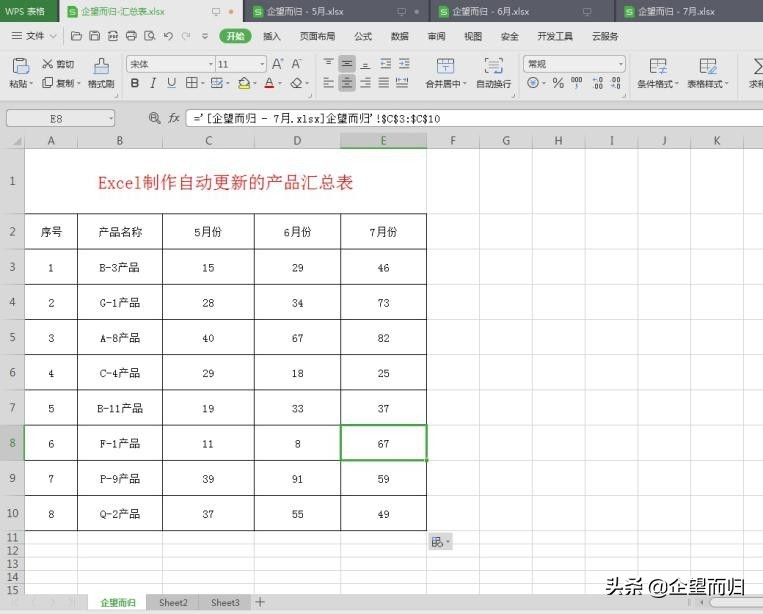Click the Undo arrow icon

tap(168, 36)
